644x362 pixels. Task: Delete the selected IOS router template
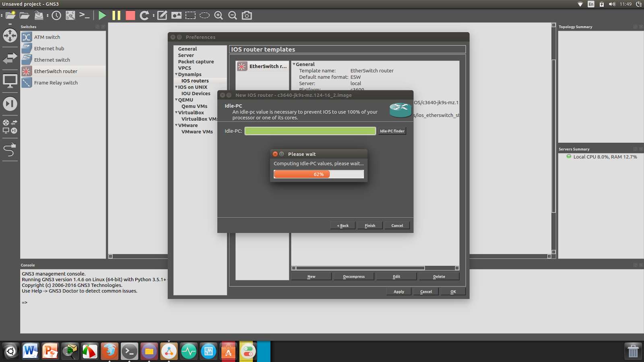pyautogui.click(x=439, y=277)
